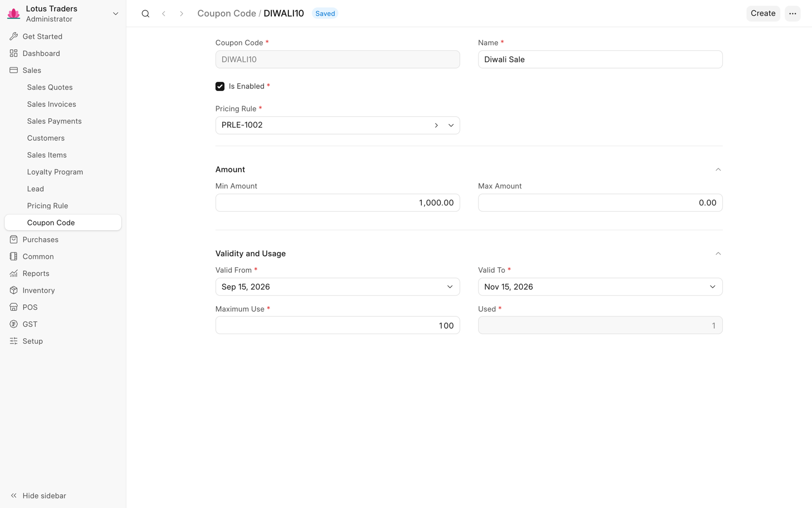The width and height of the screenshot is (812, 508).
Task: Click the Sales card icon
Action: pyautogui.click(x=14, y=70)
